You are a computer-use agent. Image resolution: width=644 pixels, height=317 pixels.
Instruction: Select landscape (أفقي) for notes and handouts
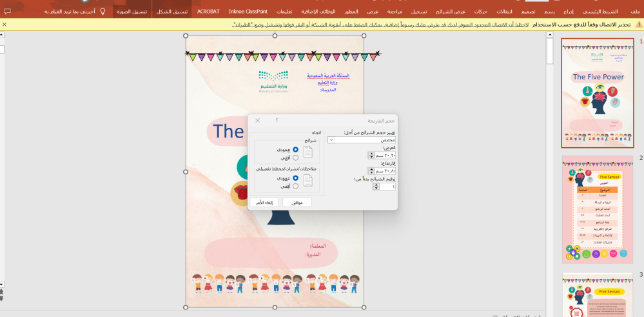pyautogui.click(x=296, y=186)
